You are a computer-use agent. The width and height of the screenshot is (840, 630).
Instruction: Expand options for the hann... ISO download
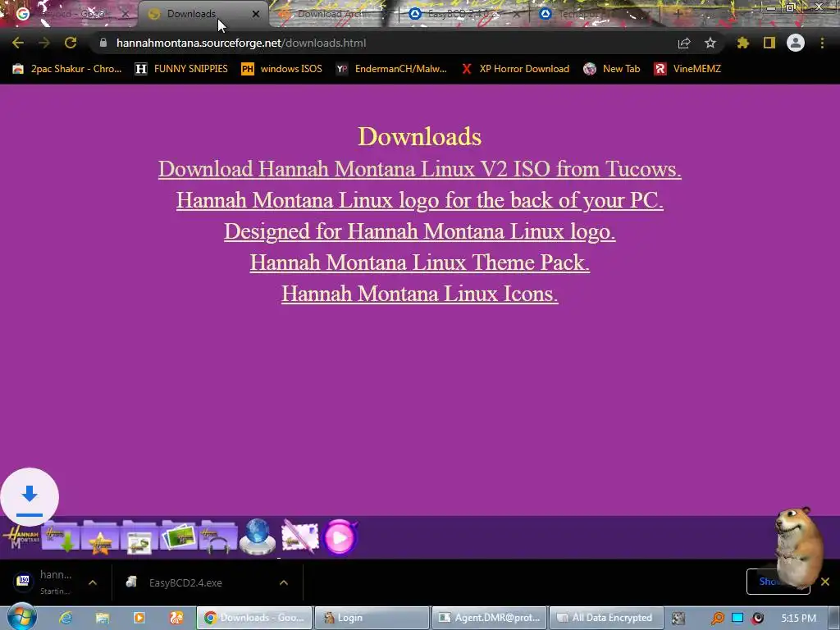(93, 582)
